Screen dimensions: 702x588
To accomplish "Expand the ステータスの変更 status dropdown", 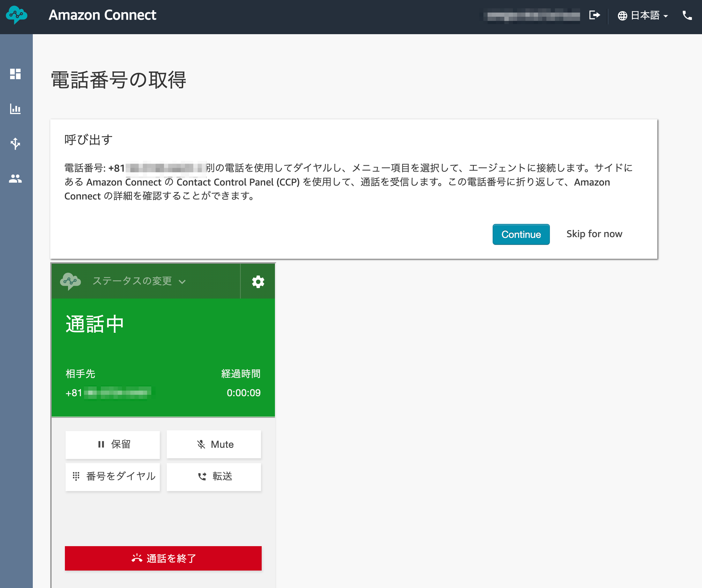I will pyautogui.click(x=139, y=281).
